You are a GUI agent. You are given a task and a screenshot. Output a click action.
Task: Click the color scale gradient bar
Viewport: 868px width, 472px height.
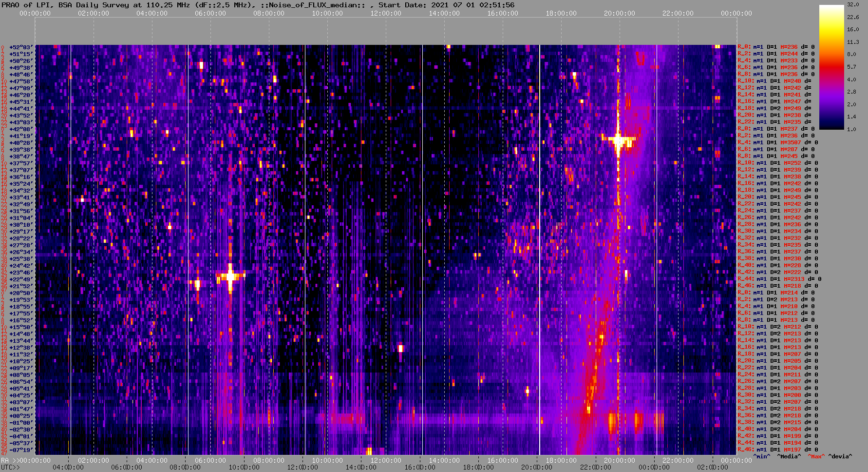[831, 67]
